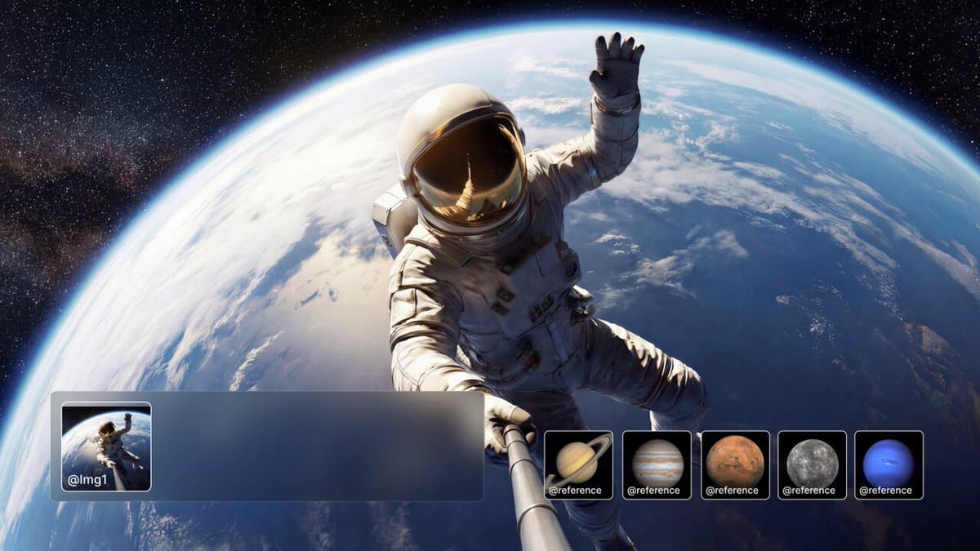Pick the Jupiter reference thumbnail
This screenshot has height=551, width=980.
coord(657,460)
